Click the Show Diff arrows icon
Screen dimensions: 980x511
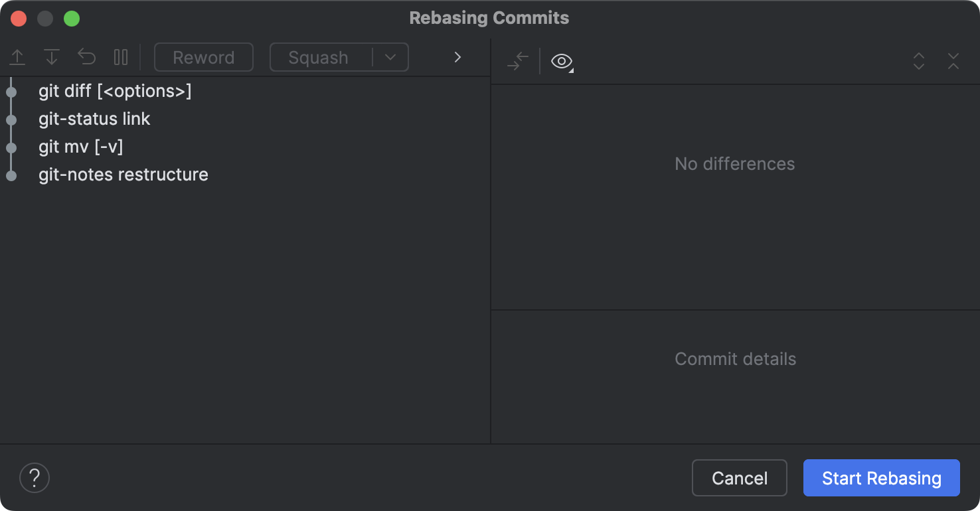click(517, 62)
